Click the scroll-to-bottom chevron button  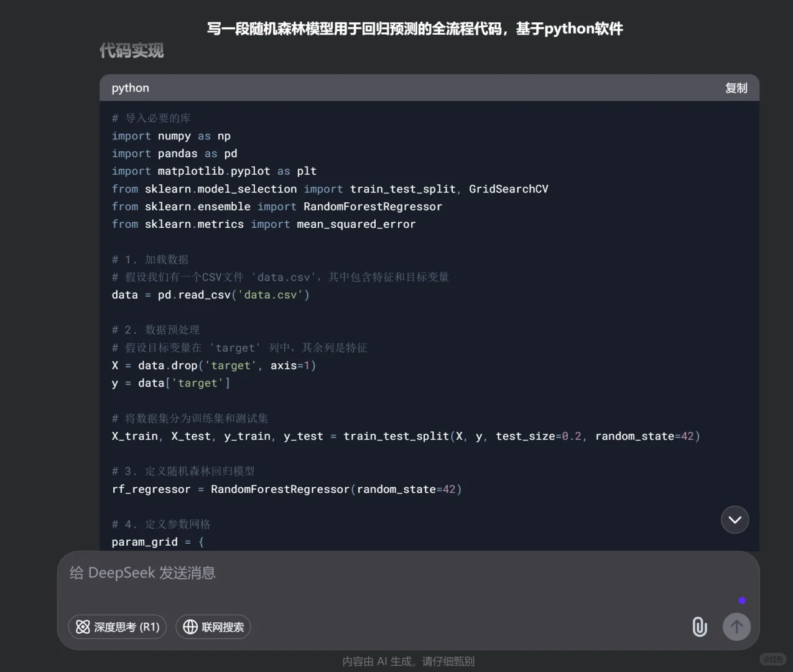735,520
